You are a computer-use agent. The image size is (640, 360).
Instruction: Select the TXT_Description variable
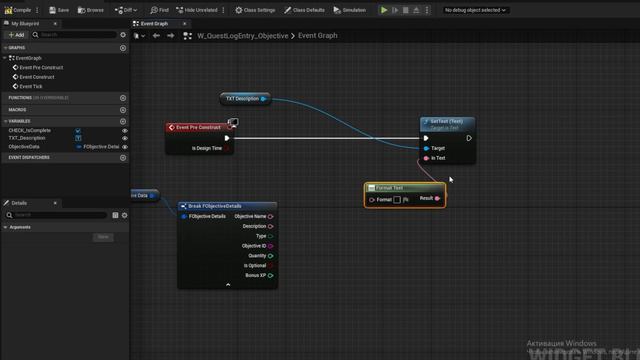click(x=27, y=138)
